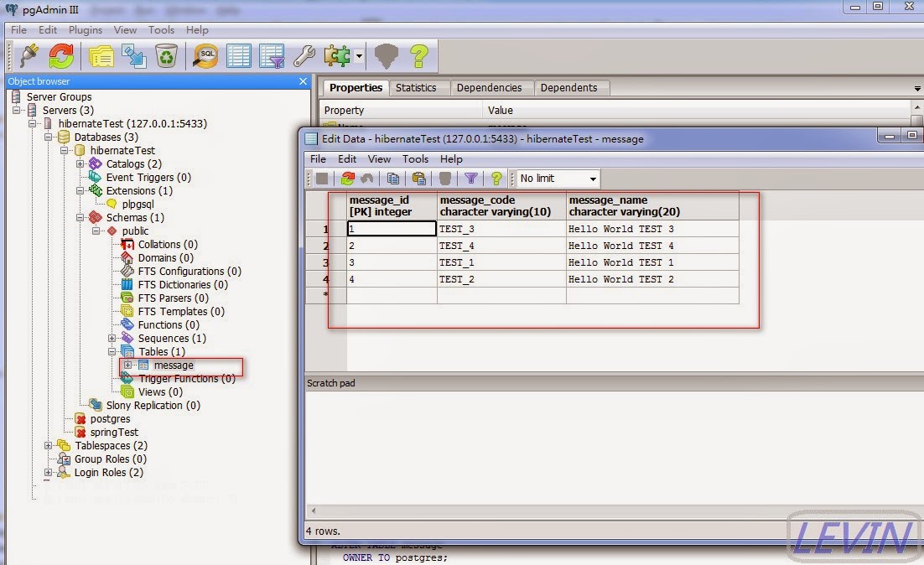Viewport: 924px width, 565px height.
Task: Select the plpgsql extension
Action: (x=138, y=205)
